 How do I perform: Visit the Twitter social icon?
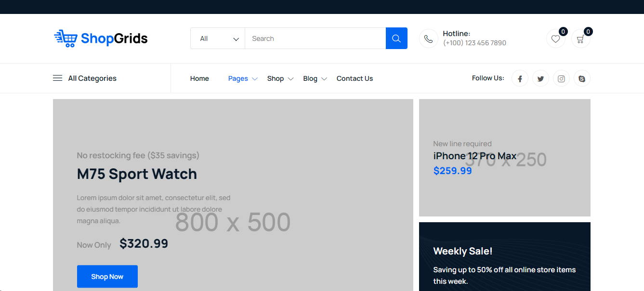540,78
